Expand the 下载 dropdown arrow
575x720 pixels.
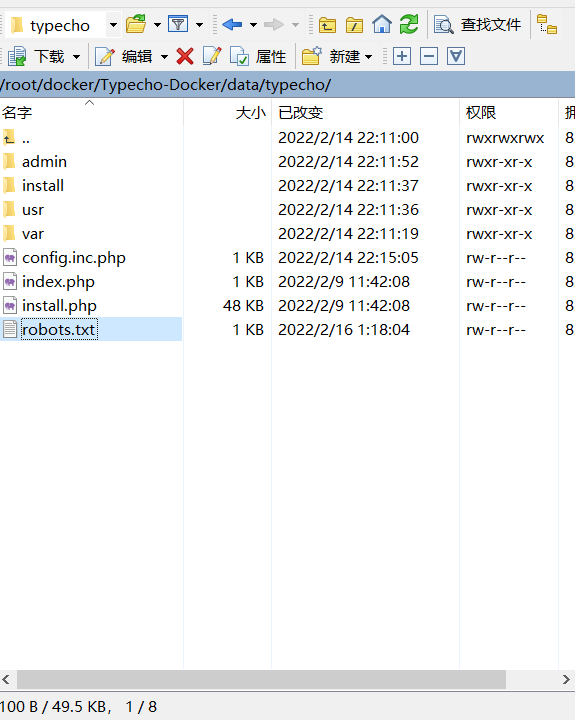[x=77, y=57]
